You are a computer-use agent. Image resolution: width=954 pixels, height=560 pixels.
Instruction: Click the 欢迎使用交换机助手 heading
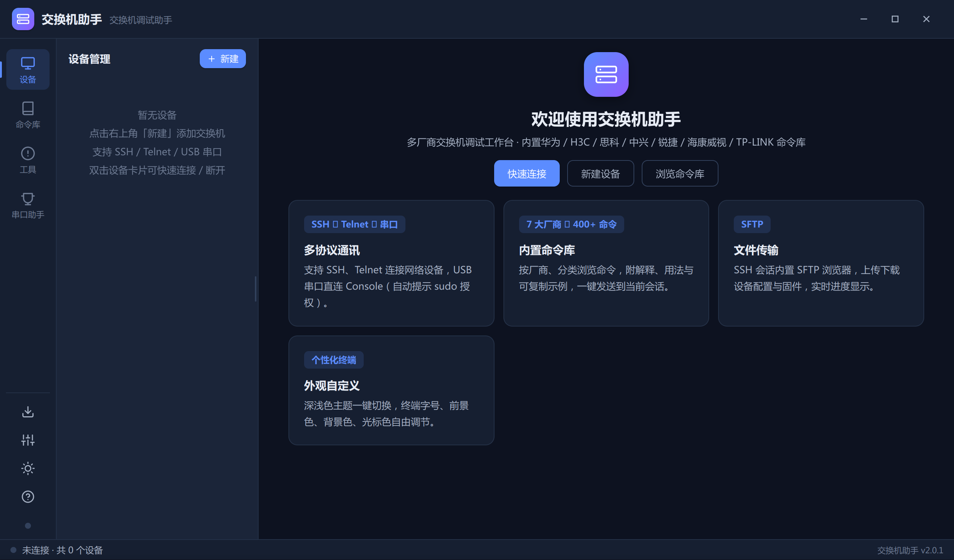pyautogui.click(x=606, y=119)
